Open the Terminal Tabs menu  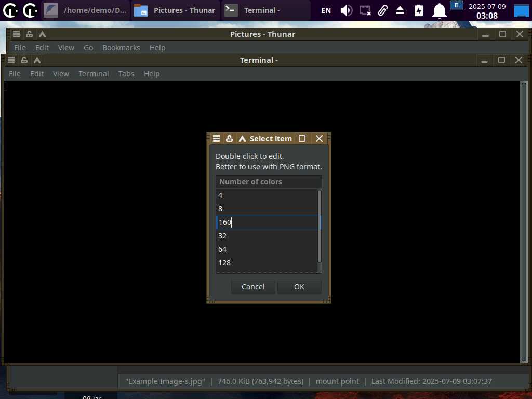tap(126, 74)
